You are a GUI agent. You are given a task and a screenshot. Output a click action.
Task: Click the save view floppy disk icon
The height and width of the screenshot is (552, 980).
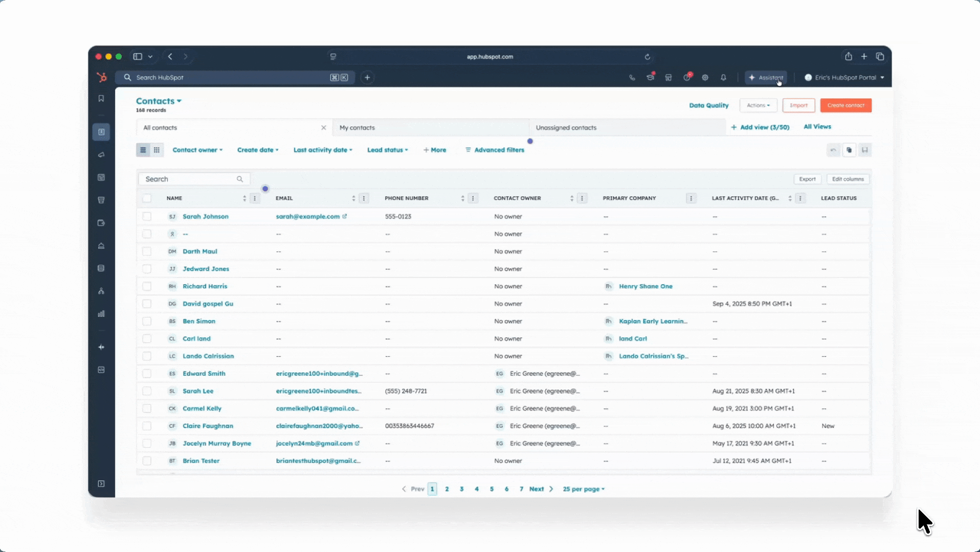click(x=865, y=150)
